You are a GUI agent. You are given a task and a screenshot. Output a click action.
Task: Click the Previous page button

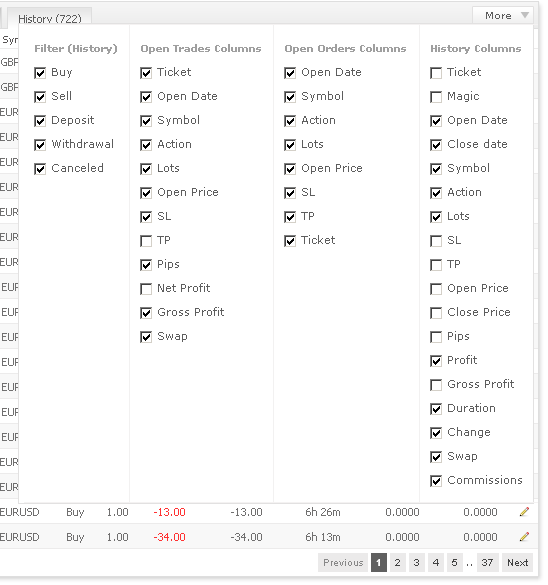[x=343, y=562]
